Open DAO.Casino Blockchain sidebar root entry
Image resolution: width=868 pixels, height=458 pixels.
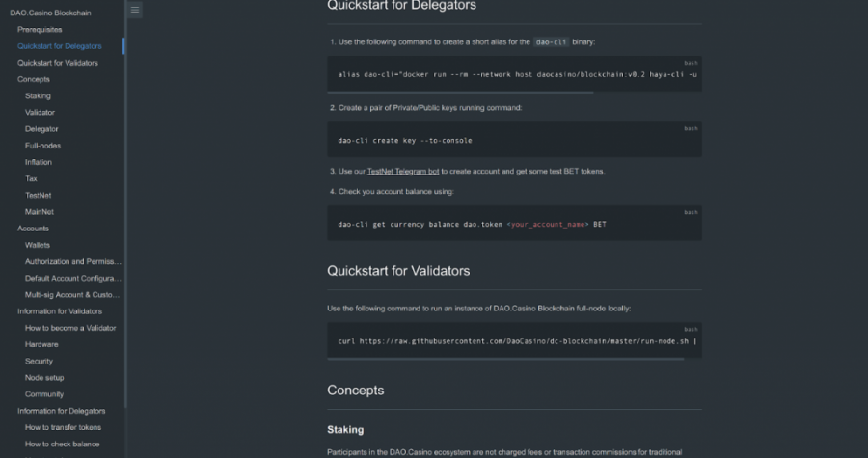click(x=50, y=13)
